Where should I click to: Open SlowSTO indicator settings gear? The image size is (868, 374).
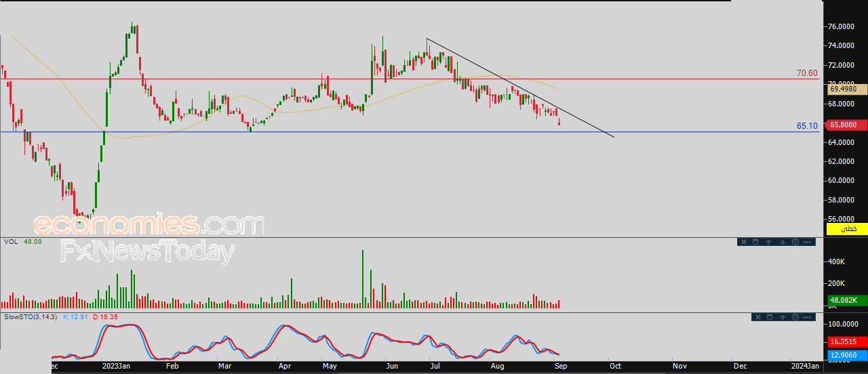click(x=795, y=317)
